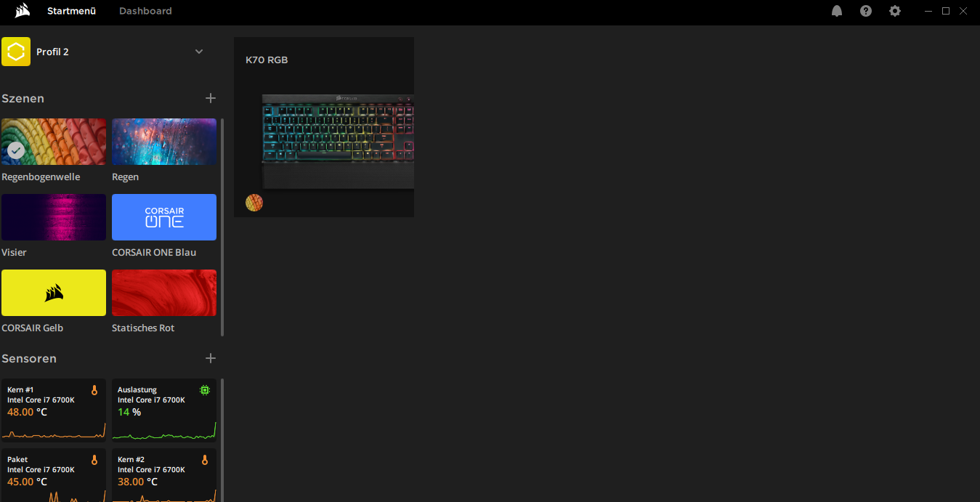Screen dimensions: 980x502
Task: Open the help question mark icon
Action: click(866, 11)
